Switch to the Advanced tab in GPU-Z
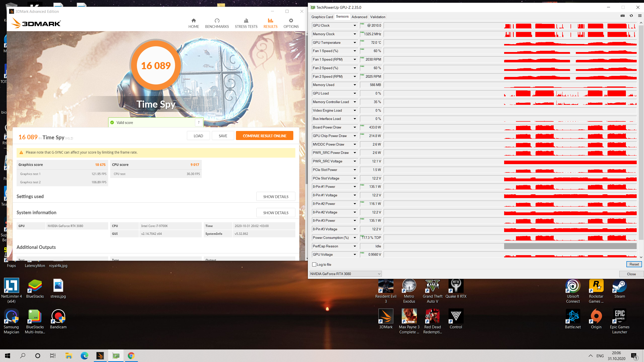This screenshot has height=362, width=644. pos(359,17)
